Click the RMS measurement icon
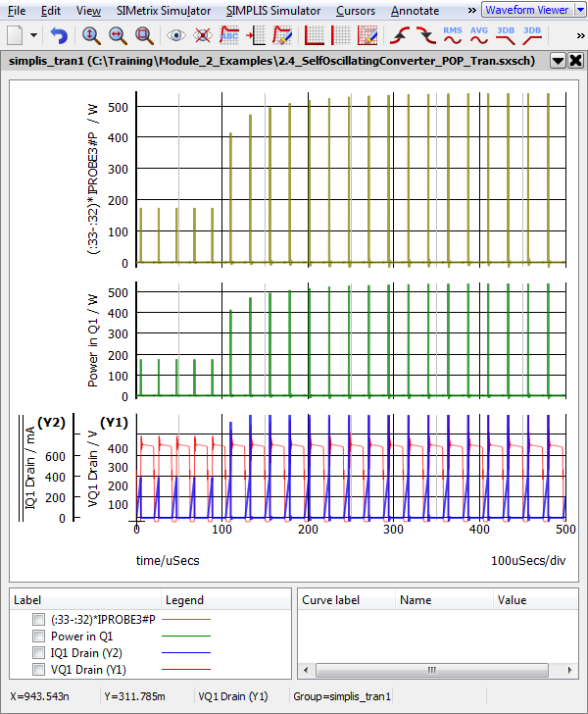This screenshot has height=714, width=588. pyautogui.click(x=453, y=35)
